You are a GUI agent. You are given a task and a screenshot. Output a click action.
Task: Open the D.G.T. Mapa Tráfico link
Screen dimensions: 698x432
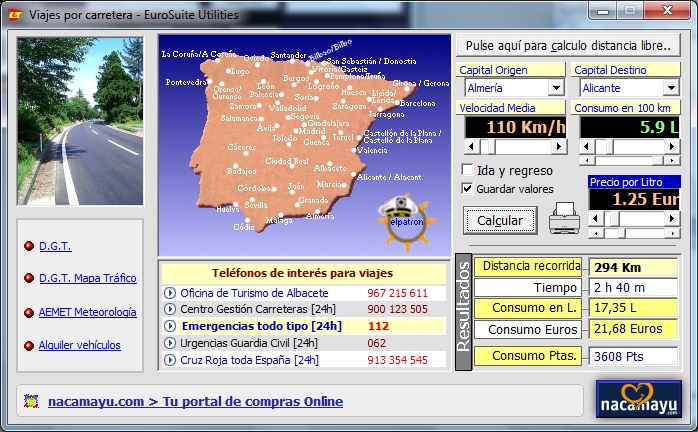[87, 279]
